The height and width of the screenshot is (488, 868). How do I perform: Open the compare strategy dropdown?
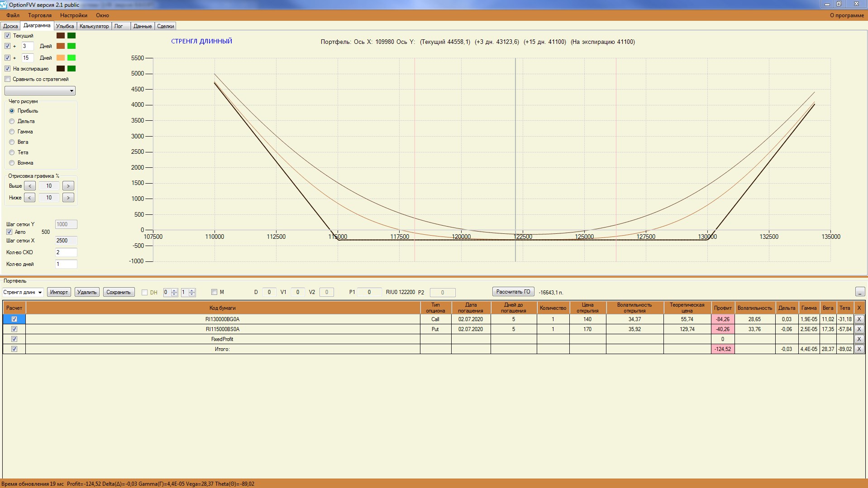(40, 91)
